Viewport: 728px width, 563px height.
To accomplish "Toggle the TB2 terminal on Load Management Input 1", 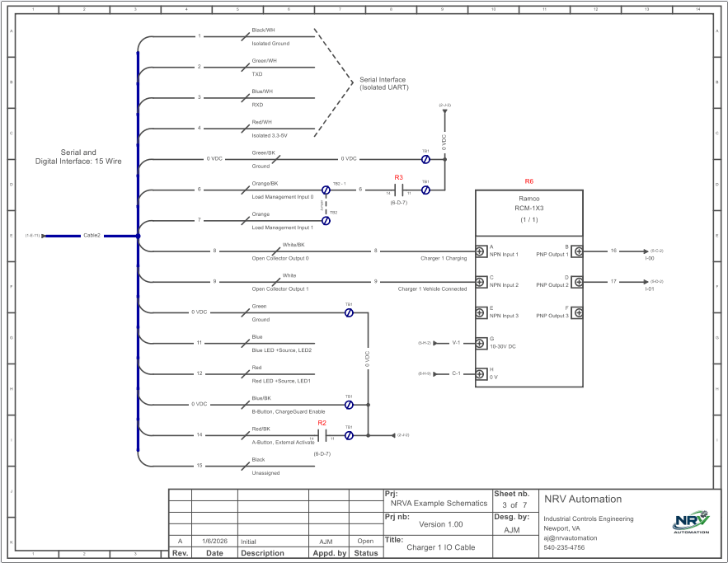I will (328, 219).
